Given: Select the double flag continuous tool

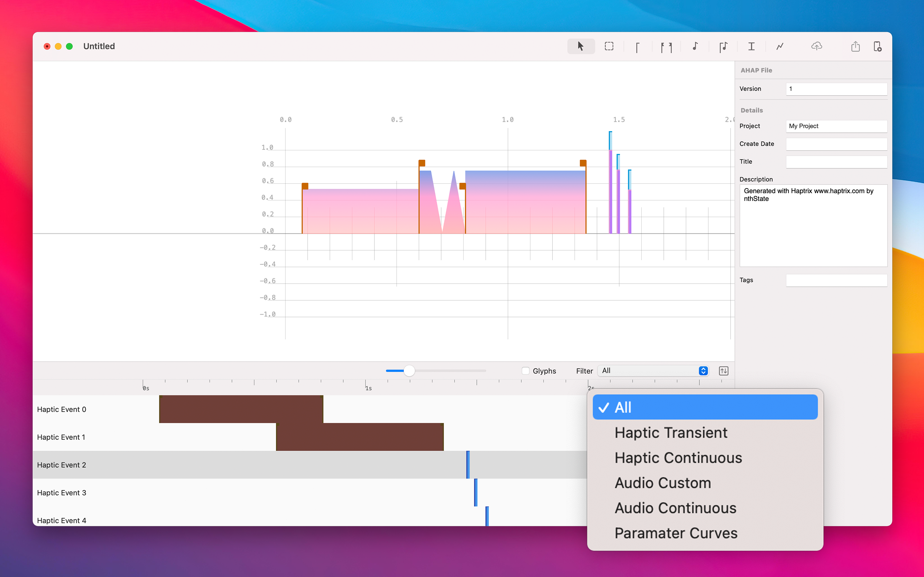Looking at the screenshot, I should [x=666, y=47].
